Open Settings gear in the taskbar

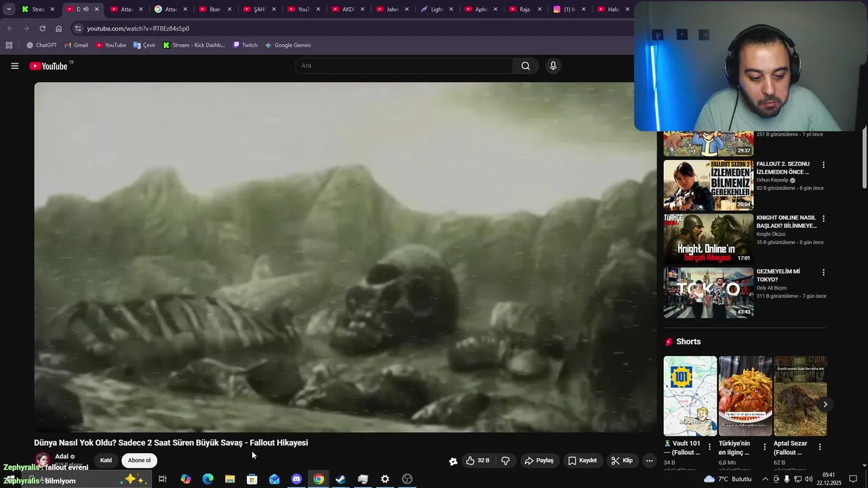384,479
